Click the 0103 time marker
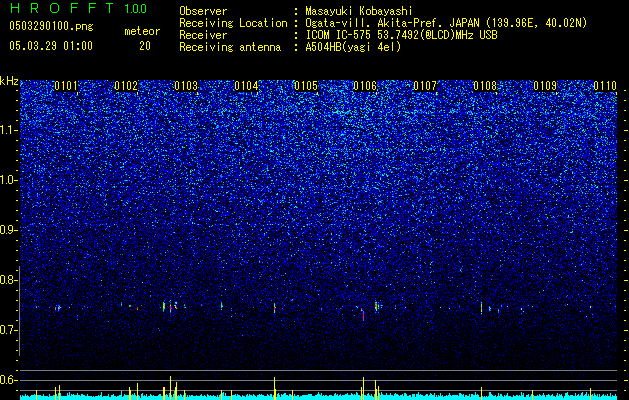This screenshot has height=400, width=629. 186,86
